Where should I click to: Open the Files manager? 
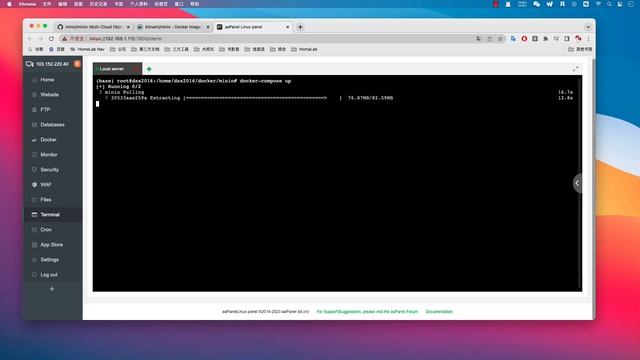[52, 200]
